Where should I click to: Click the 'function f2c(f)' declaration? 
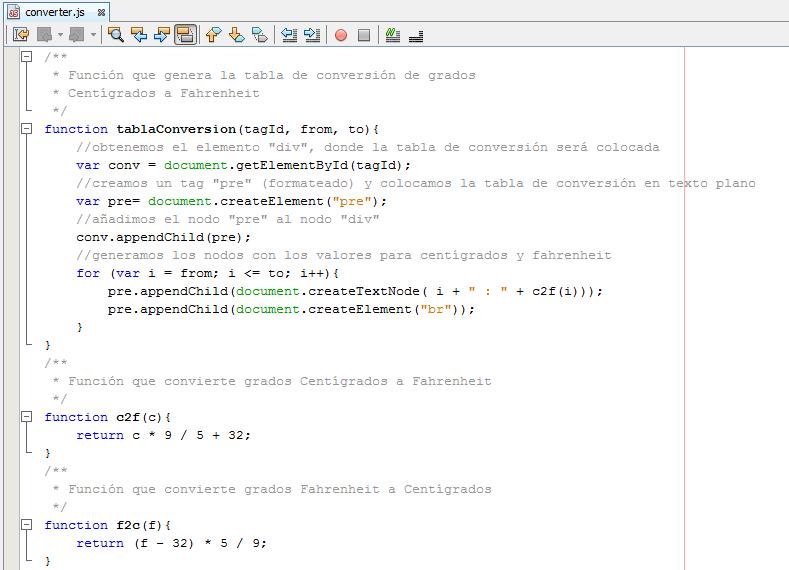108,525
